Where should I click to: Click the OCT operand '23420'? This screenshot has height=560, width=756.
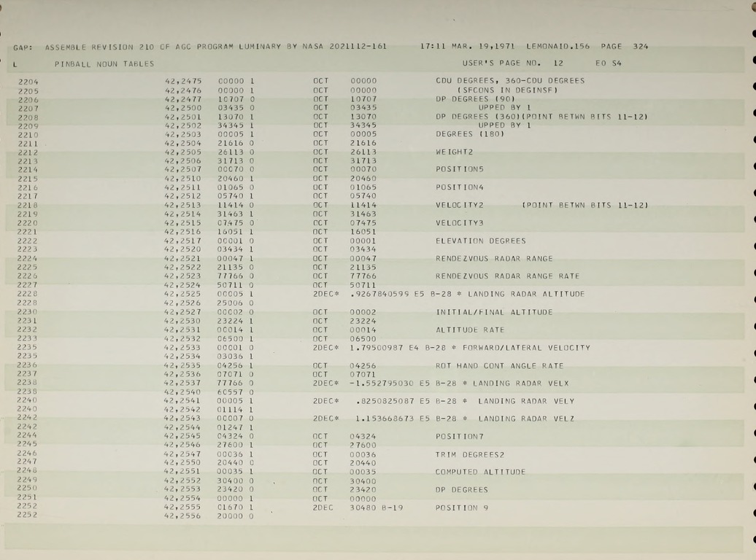363,490
